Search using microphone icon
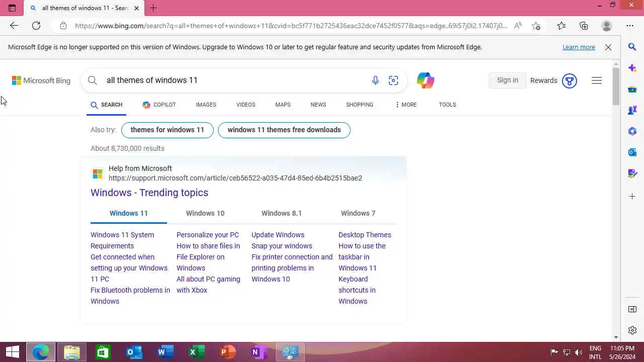 click(375, 80)
